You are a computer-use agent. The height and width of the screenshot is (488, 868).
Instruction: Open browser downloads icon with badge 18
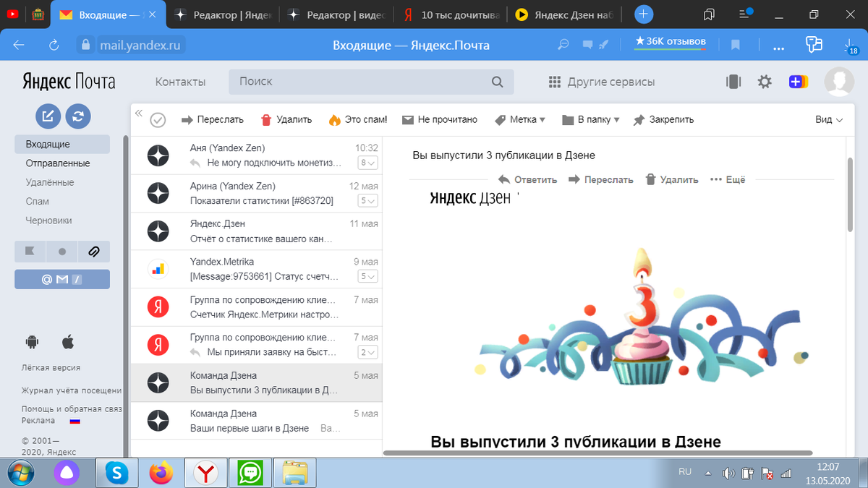(850, 46)
